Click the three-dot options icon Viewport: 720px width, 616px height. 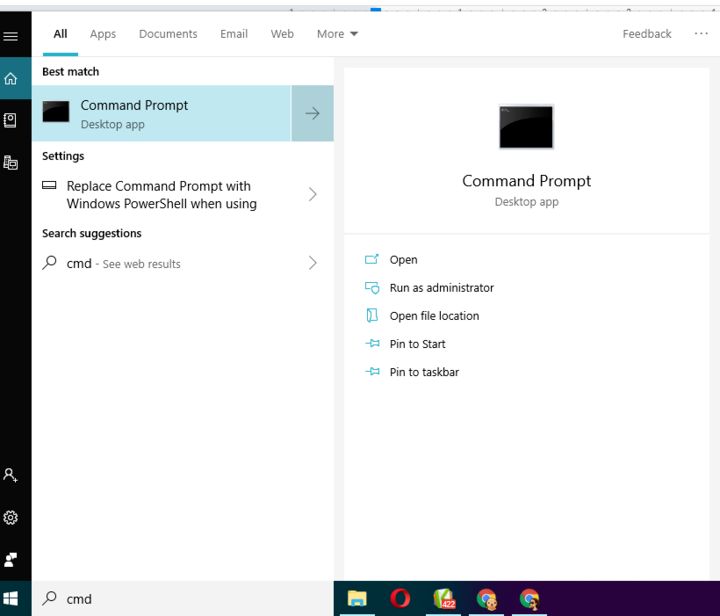[701, 34]
